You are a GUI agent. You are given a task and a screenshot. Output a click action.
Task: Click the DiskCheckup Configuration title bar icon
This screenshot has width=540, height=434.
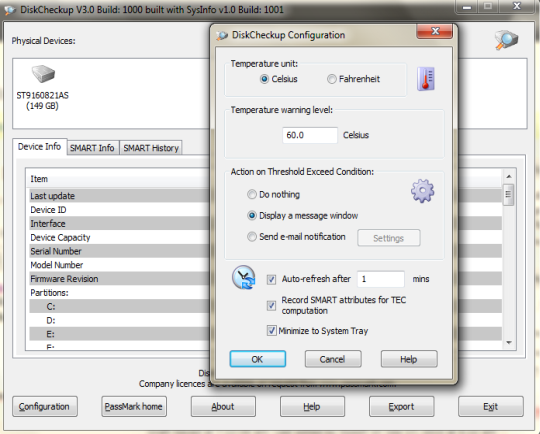pos(222,35)
